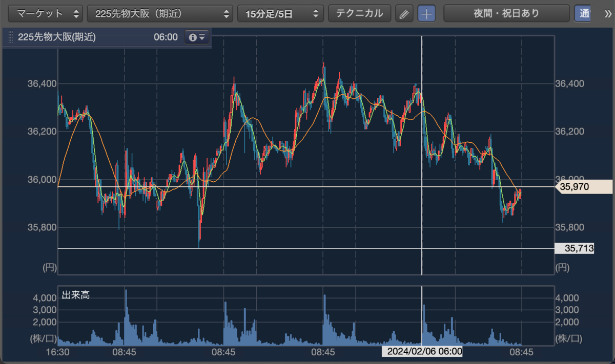This screenshot has height=364, width=615.
Task: Click the 225先物大阪(期近) chart title label
Action: (57, 37)
